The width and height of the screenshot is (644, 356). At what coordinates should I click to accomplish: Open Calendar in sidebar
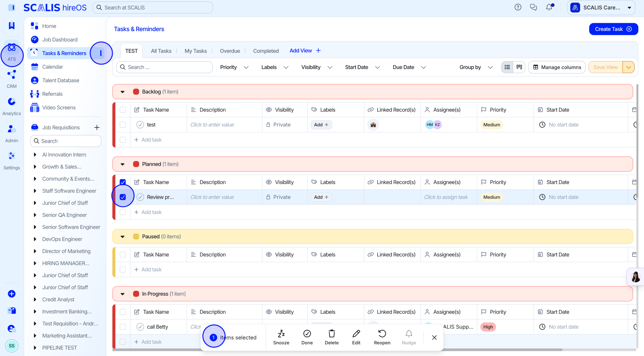(65, 67)
